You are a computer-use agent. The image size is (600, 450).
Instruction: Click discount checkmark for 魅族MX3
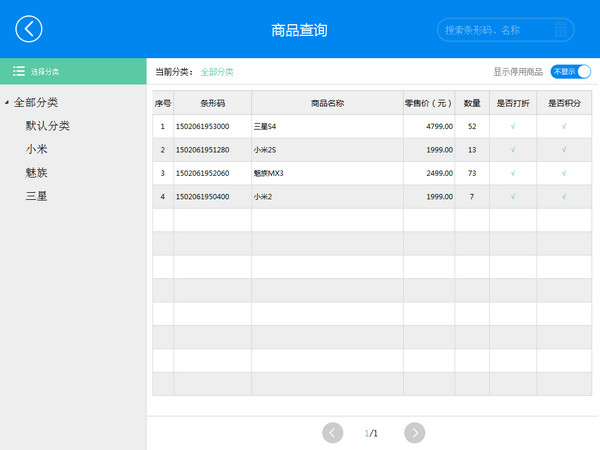coord(513,173)
